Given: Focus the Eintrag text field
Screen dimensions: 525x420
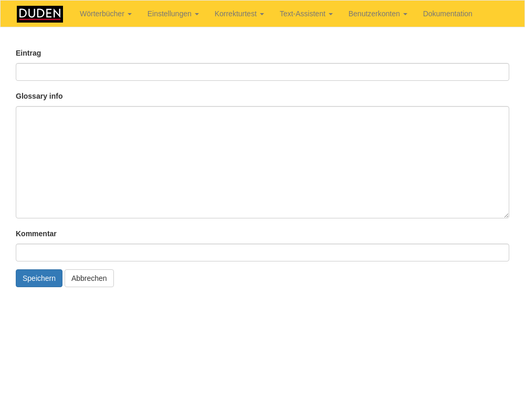Looking at the screenshot, I should tap(262, 72).
